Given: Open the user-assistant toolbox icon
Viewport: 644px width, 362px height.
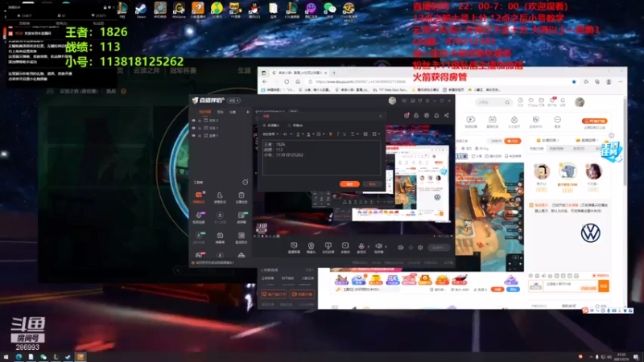Looking at the screenshot, I should 220,195.
